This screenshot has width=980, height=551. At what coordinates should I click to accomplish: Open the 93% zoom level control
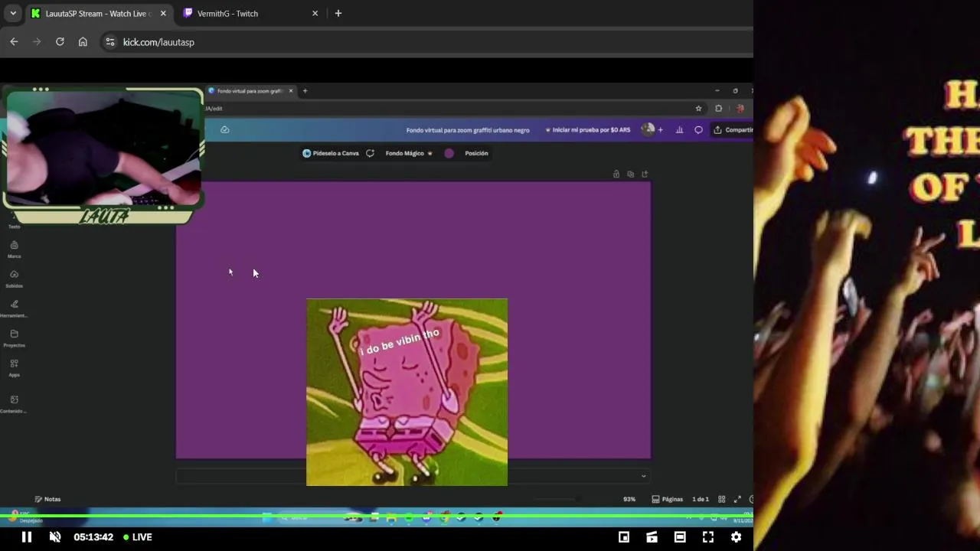pos(629,499)
